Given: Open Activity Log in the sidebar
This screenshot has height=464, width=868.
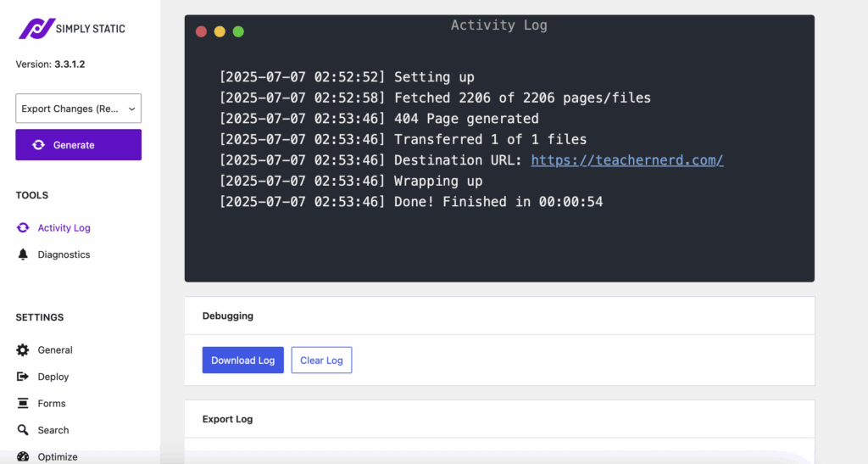Looking at the screenshot, I should pyautogui.click(x=64, y=227).
